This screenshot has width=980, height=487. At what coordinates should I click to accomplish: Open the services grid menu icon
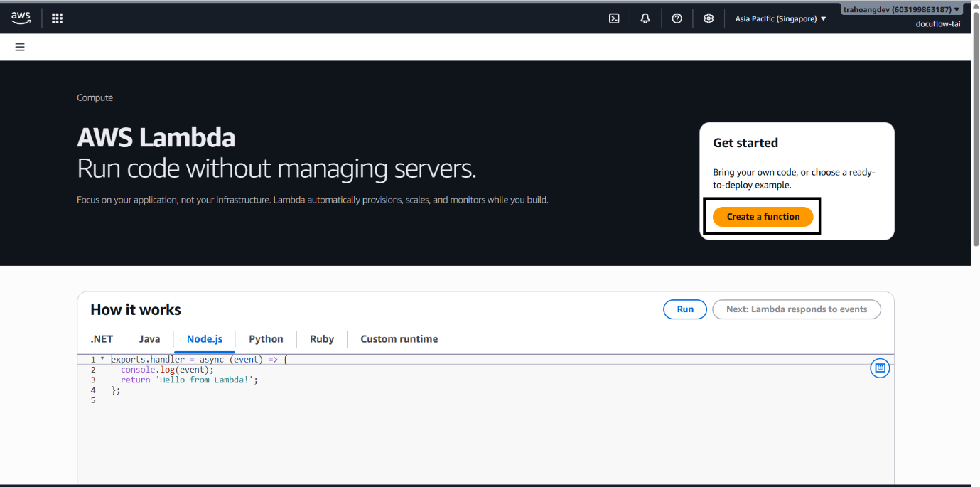[x=58, y=18]
